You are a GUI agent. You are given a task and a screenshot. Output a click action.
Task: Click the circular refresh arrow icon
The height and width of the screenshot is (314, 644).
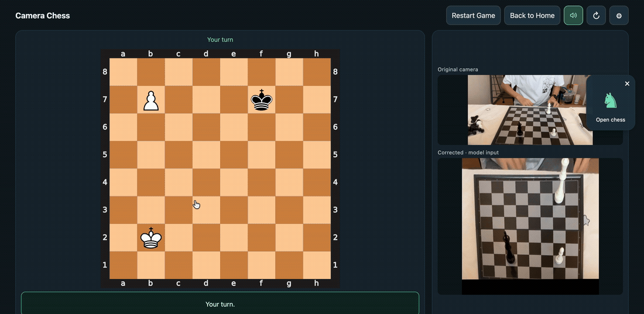(x=596, y=16)
